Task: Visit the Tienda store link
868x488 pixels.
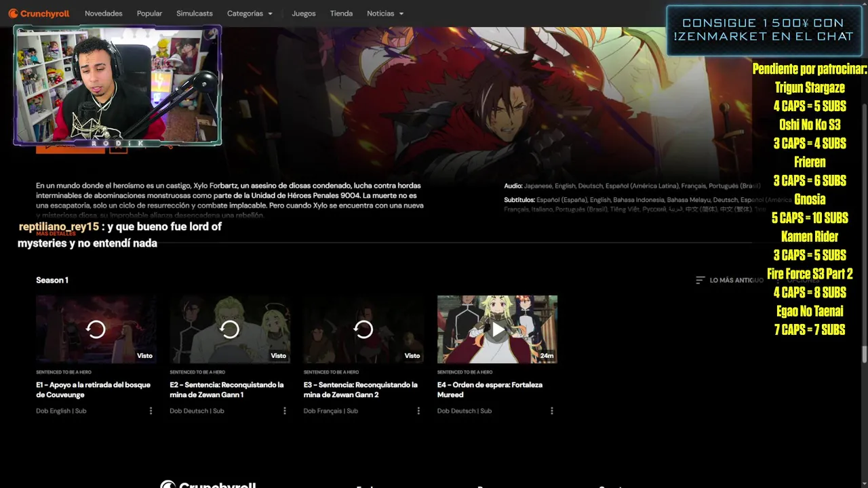Action: coord(341,14)
